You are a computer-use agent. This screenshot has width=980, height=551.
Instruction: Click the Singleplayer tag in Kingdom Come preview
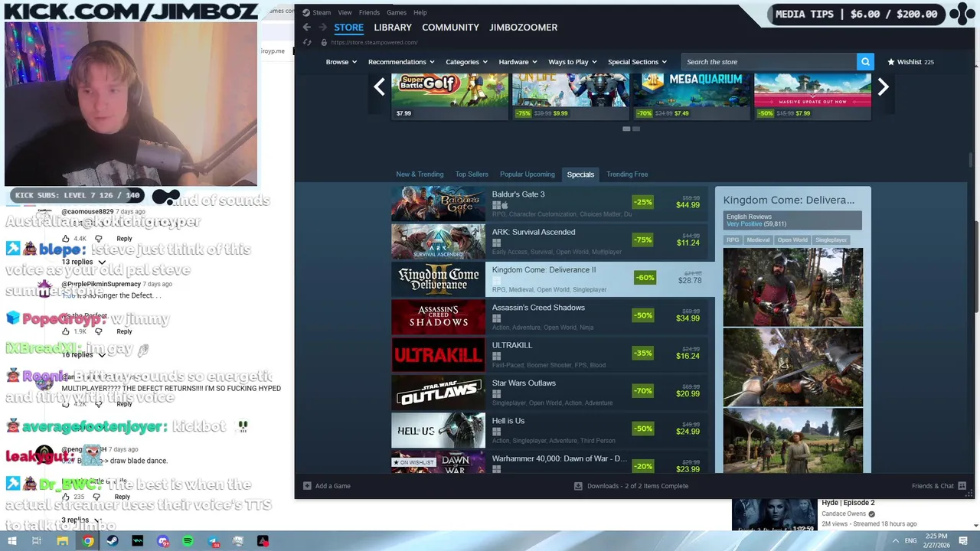831,240
